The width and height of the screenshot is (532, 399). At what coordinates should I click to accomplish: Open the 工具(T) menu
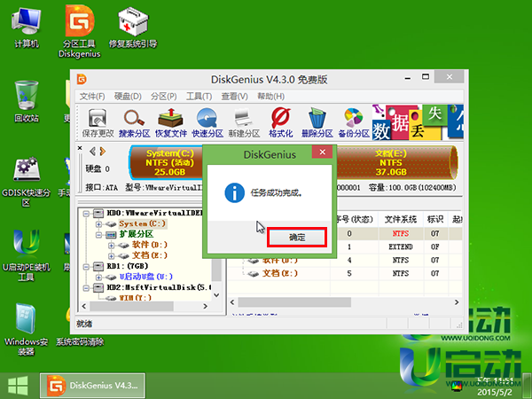tap(199, 97)
